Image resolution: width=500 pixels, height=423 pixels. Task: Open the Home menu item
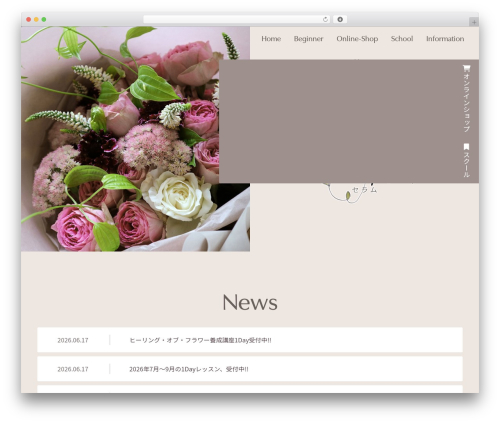271,39
